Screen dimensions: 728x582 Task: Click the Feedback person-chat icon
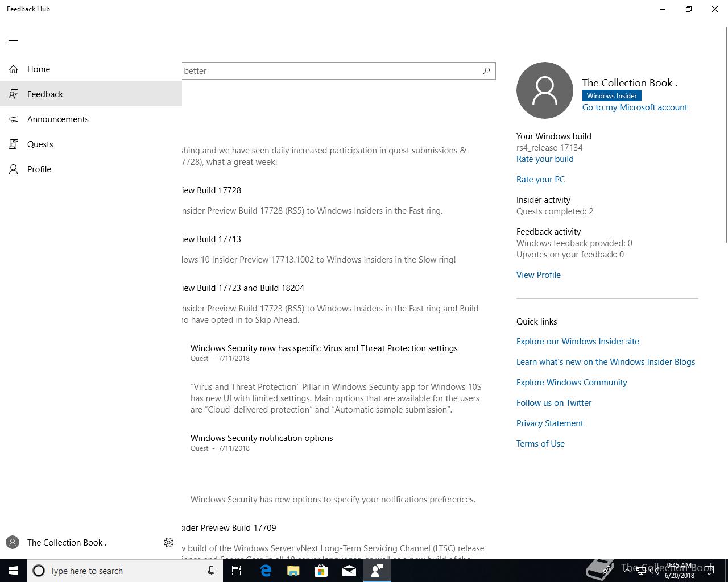coord(14,94)
